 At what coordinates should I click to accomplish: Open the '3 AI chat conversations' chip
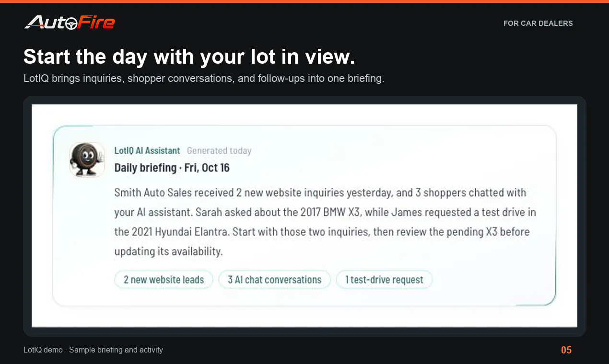(274, 280)
